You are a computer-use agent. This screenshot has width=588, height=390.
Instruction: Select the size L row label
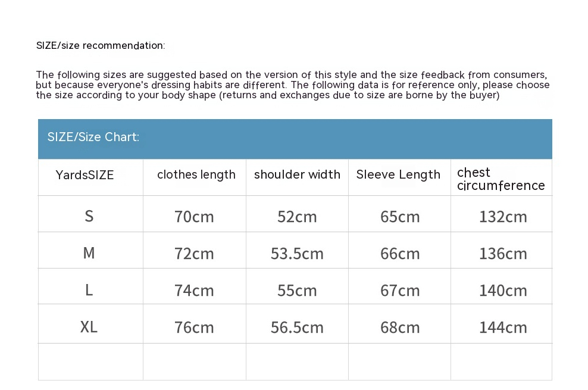click(x=89, y=290)
